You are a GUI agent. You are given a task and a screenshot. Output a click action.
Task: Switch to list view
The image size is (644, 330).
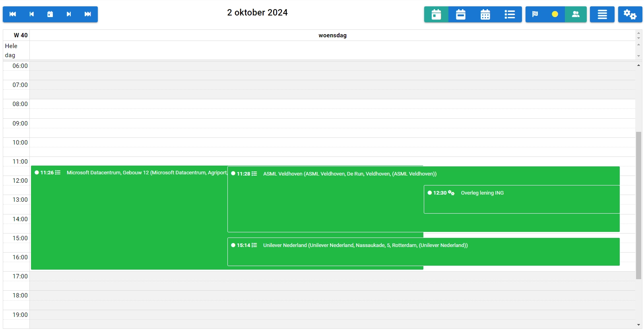(510, 15)
